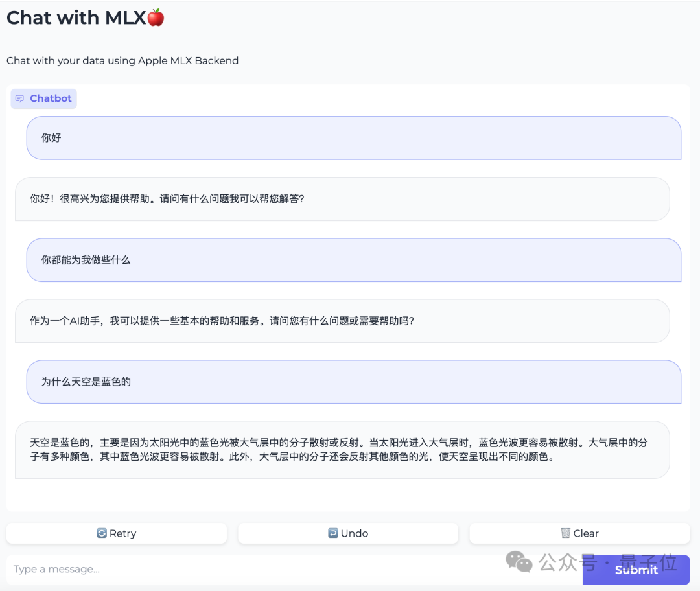Click the 'Chat with MLX' page heading
This screenshot has width=700, height=591.
coord(76,17)
